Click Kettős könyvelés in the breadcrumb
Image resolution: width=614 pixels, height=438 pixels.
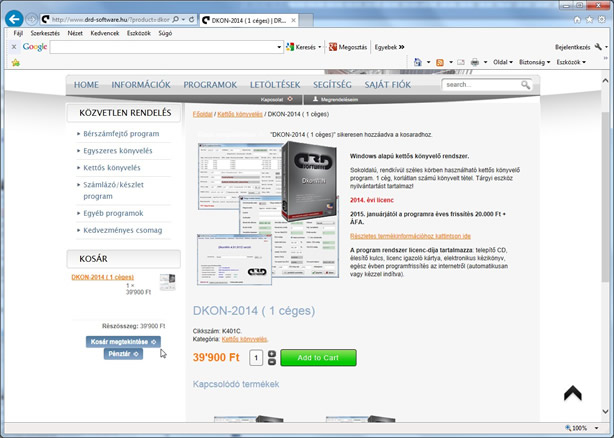[x=240, y=114]
